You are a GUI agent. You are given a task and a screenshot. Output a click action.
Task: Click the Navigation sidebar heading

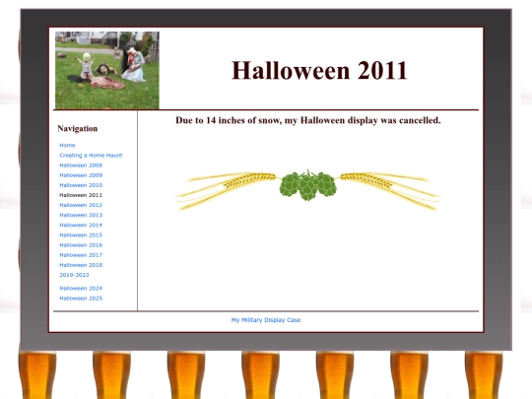(78, 129)
